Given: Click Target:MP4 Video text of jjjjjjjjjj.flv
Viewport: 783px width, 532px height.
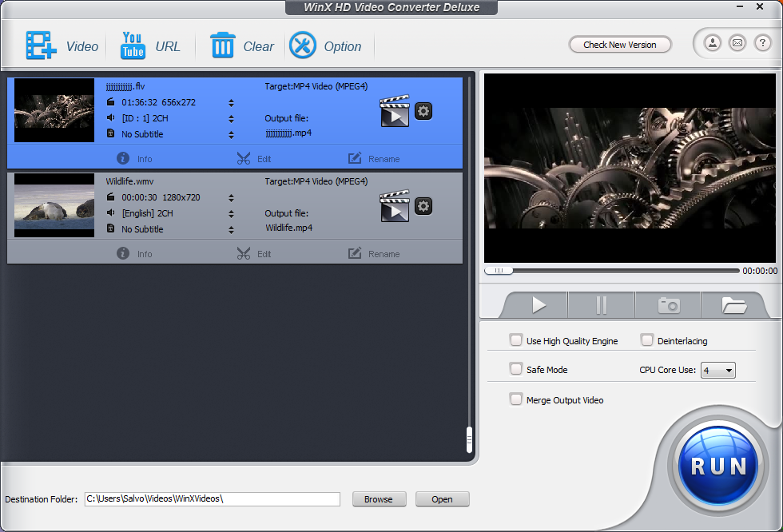Looking at the screenshot, I should pyautogui.click(x=316, y=86).
